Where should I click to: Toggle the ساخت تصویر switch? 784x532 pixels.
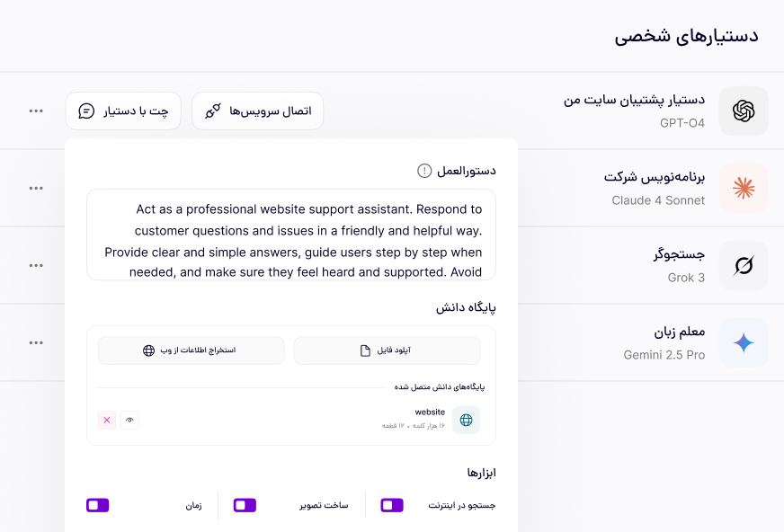pyautogui.click(x=245, y=505)
